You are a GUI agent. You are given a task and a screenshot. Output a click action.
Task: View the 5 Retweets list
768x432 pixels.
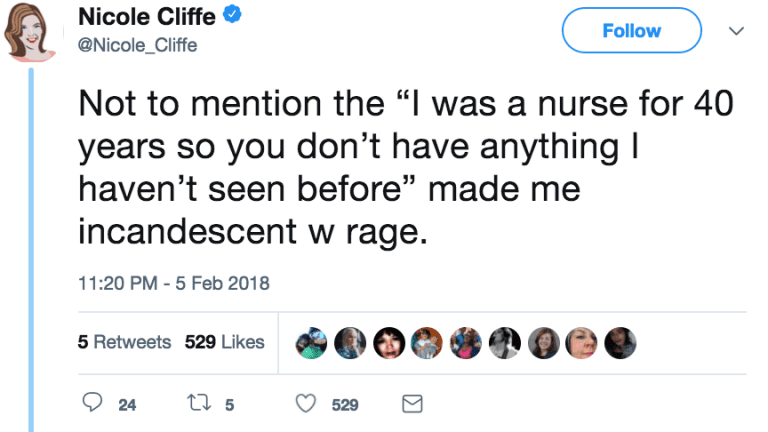[124, 342]
